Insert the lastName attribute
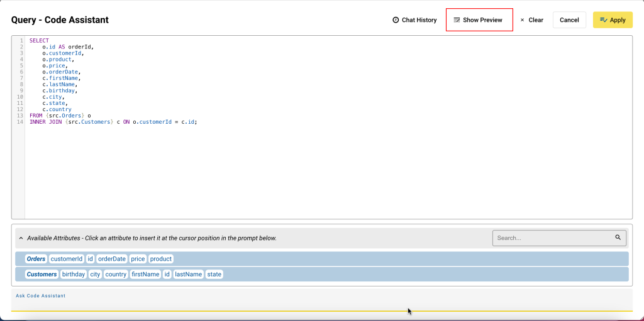Image resolution: width=644 pixels, height=321 pixels. point(188,275)
